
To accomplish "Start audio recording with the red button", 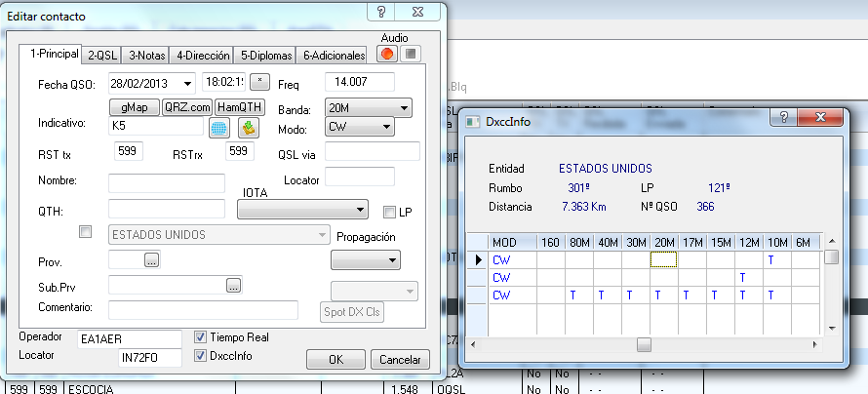I will pos(387,54).
